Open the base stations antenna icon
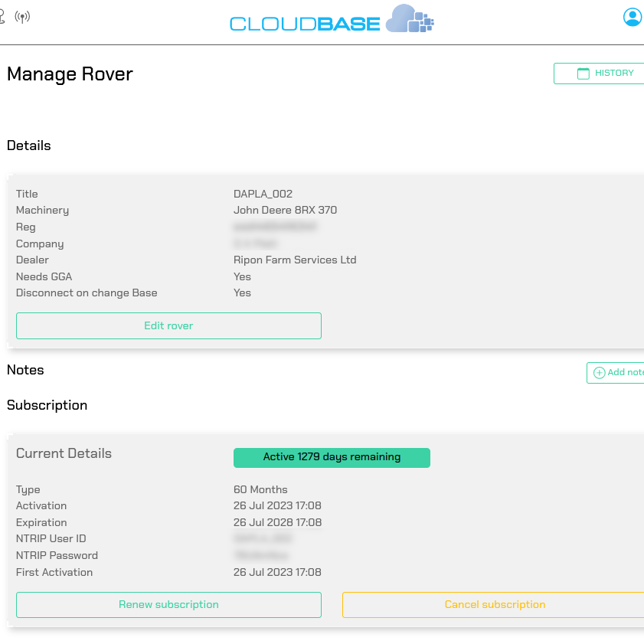 (22, 17)
